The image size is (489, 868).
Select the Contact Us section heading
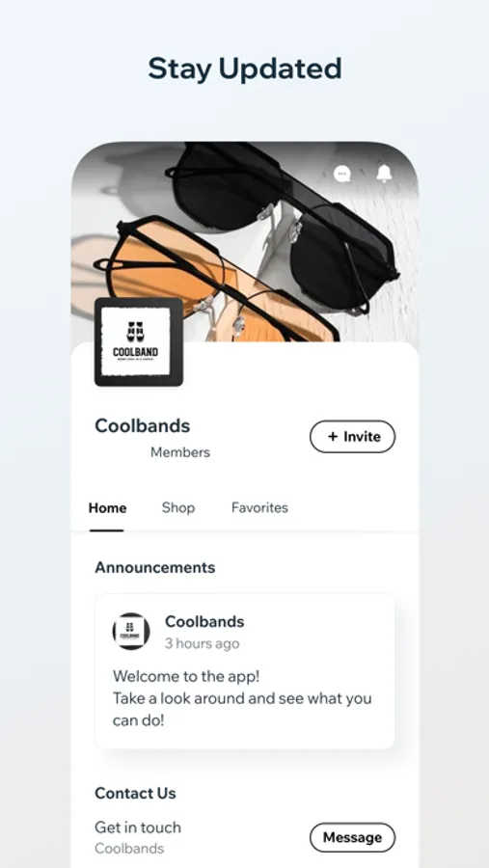(x=135, y=794)
